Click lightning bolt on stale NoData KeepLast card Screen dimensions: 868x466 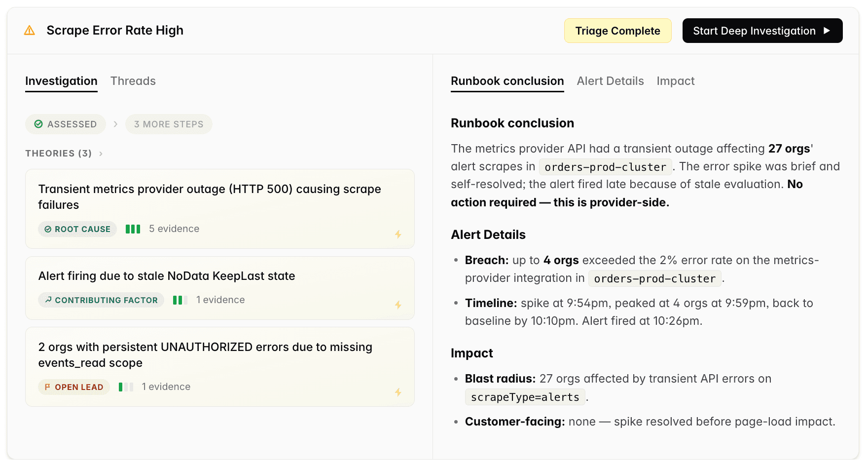click(x=398, y=305)
